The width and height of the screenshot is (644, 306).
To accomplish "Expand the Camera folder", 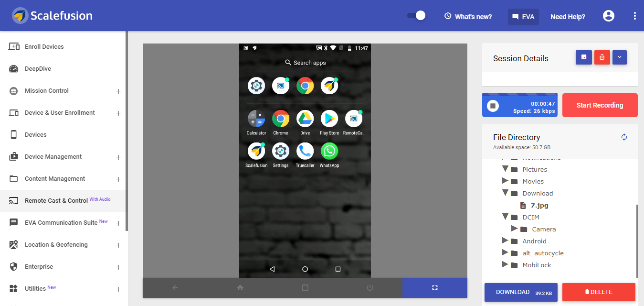I will click(x=514, y=229).
